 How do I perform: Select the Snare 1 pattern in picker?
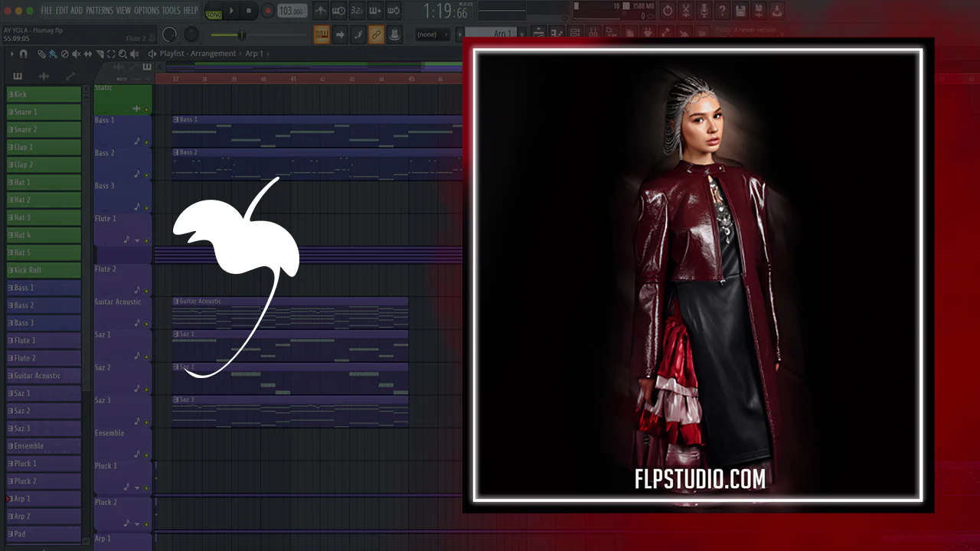coord(44,112)
